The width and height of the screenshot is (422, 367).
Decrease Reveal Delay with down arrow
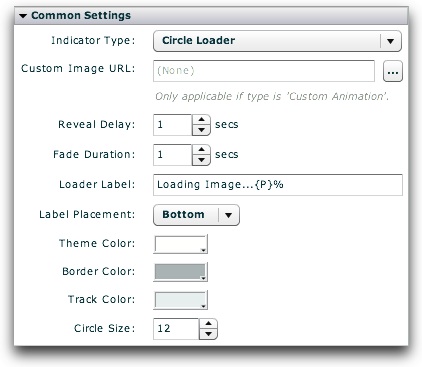(x=201, y=130)
